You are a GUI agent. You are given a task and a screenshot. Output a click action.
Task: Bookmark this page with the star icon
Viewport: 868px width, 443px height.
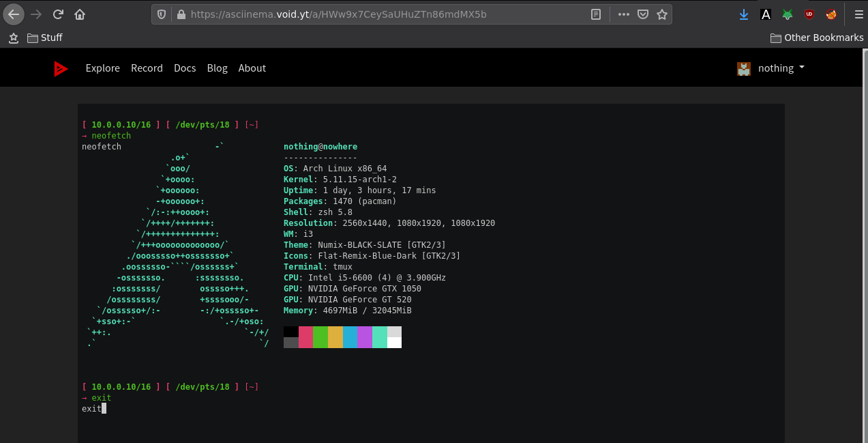click(x=661, y=14)
